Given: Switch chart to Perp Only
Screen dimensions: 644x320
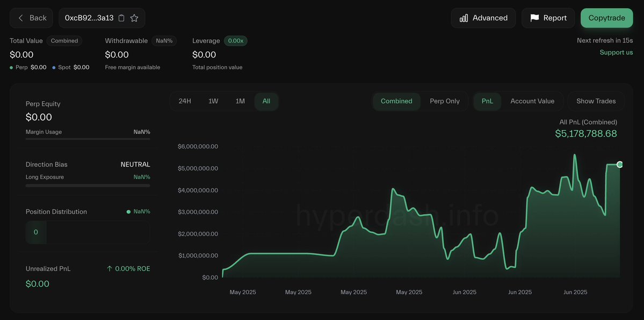Looking at the screenshot, I should 445,101.
